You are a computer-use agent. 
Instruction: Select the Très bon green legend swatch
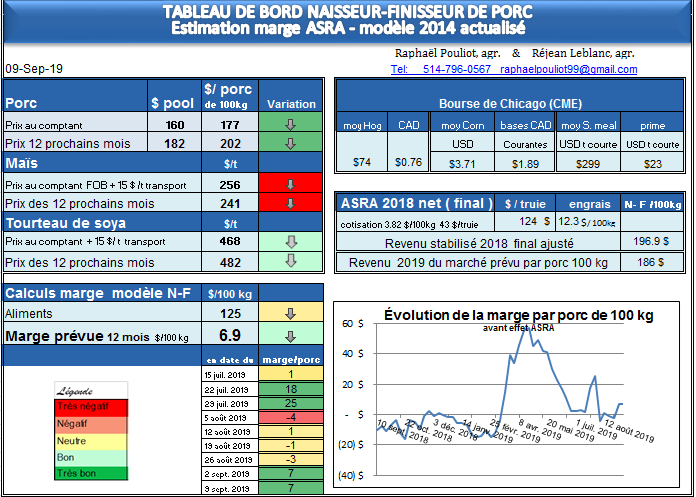pyautogui.click(x=92, y=473)
